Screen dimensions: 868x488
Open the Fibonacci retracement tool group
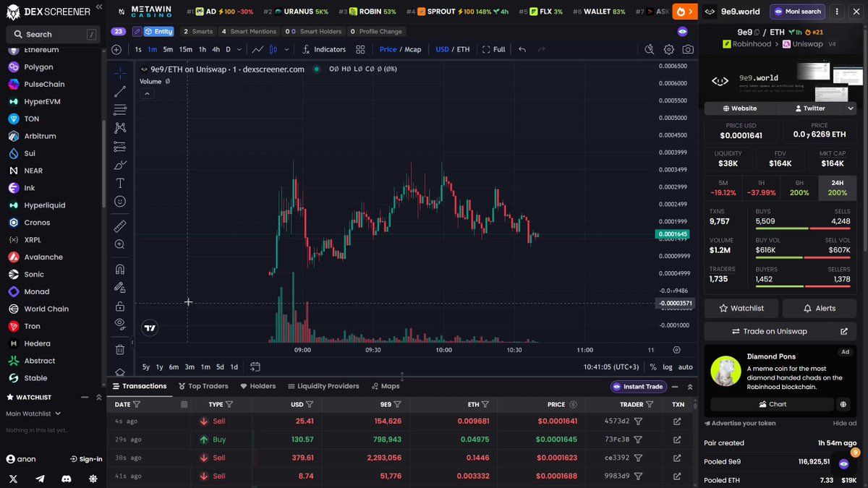coord(120,110)
